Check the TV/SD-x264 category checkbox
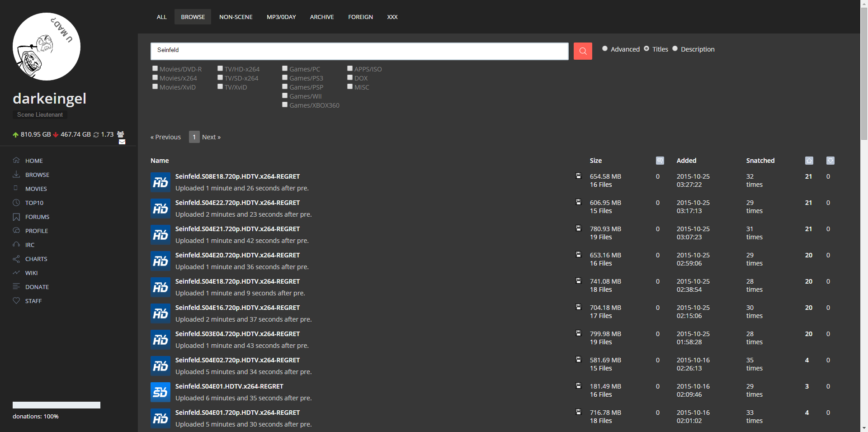Screen dimensions: 868x432 coord(220,77)
